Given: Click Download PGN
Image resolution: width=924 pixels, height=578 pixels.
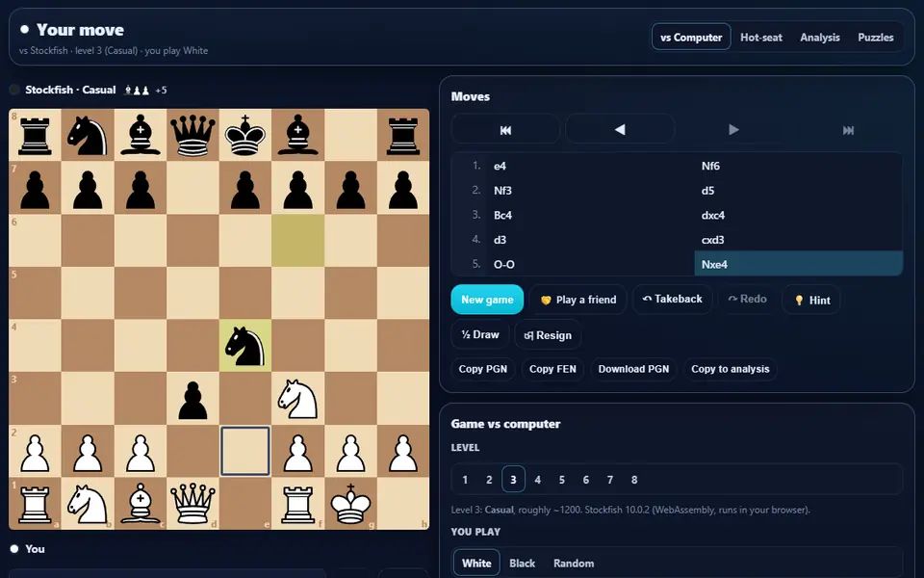Looking at the screenshot, I should pos(633,369).
